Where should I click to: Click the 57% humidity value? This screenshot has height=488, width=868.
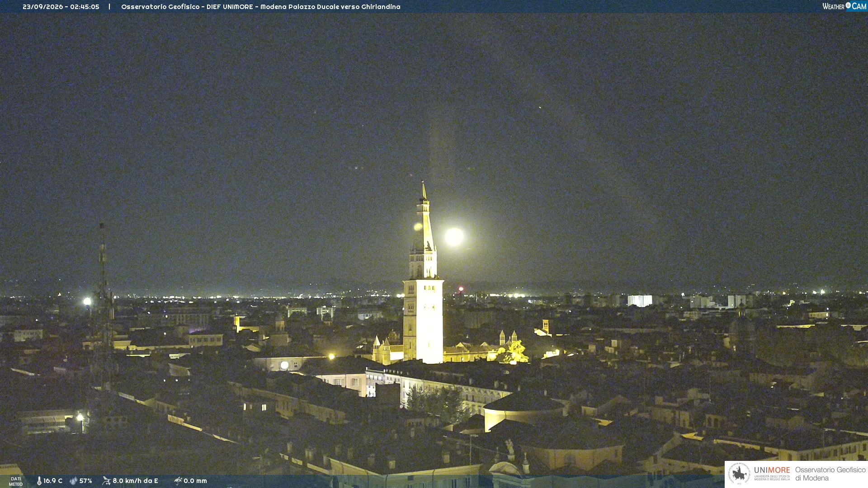pos(86,481)
